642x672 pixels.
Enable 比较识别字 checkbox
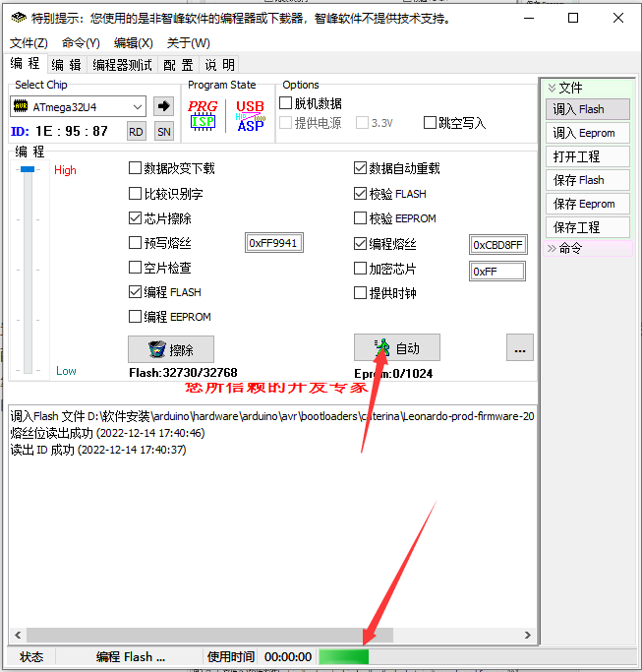pos(136,193)
